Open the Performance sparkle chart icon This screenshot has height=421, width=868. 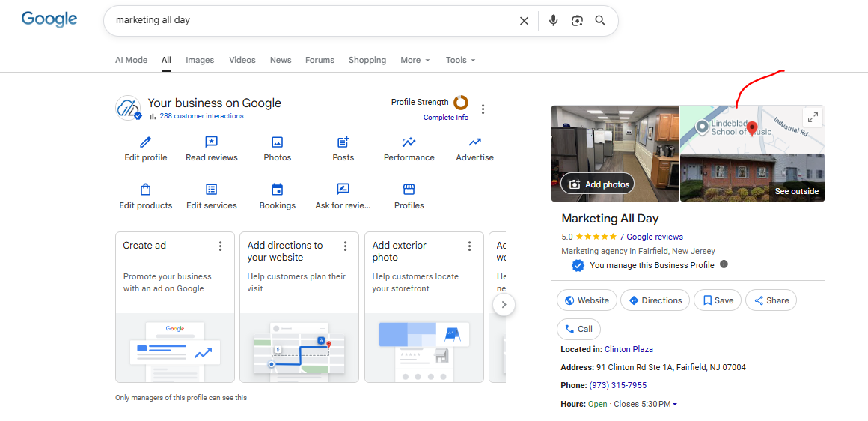click(x=409, y=142)
